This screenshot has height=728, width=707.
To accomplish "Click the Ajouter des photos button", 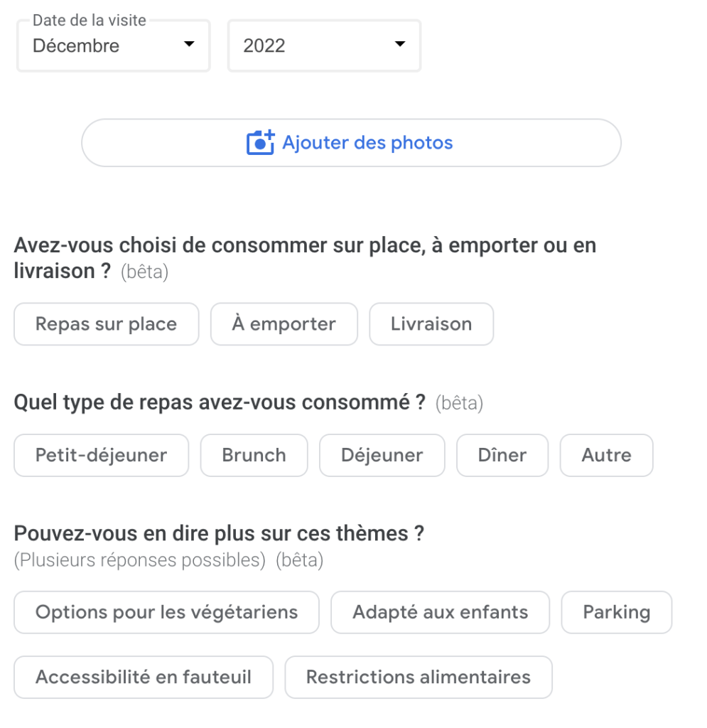I will [351, 142].
